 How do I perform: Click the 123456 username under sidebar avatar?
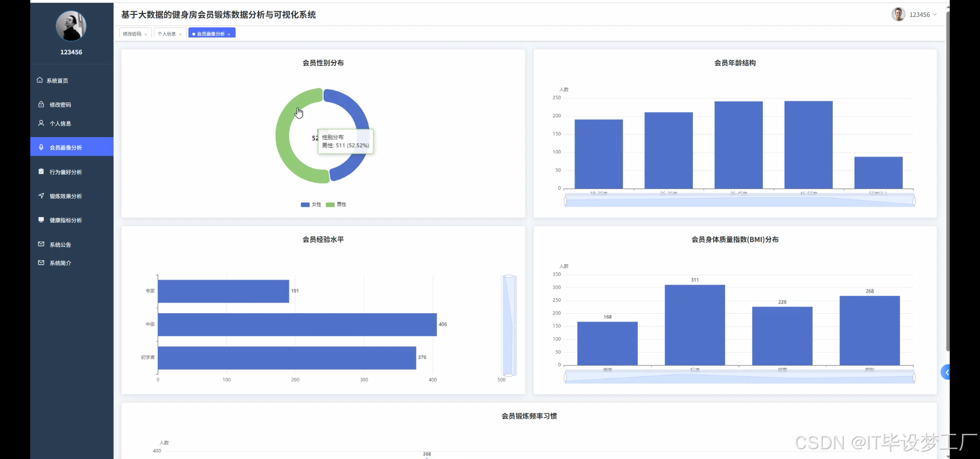point(71,52)
